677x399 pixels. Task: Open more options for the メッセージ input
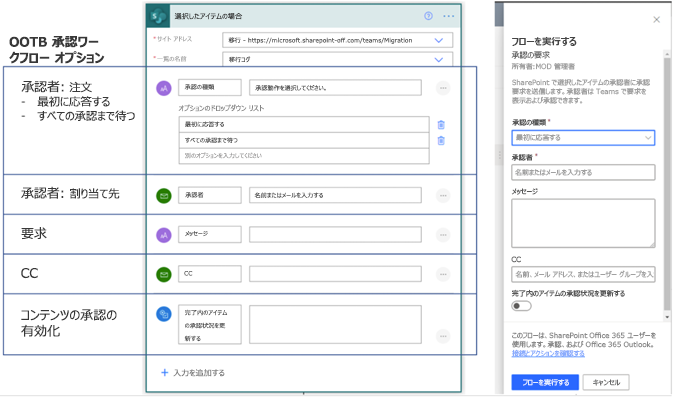tap(443, 235)
